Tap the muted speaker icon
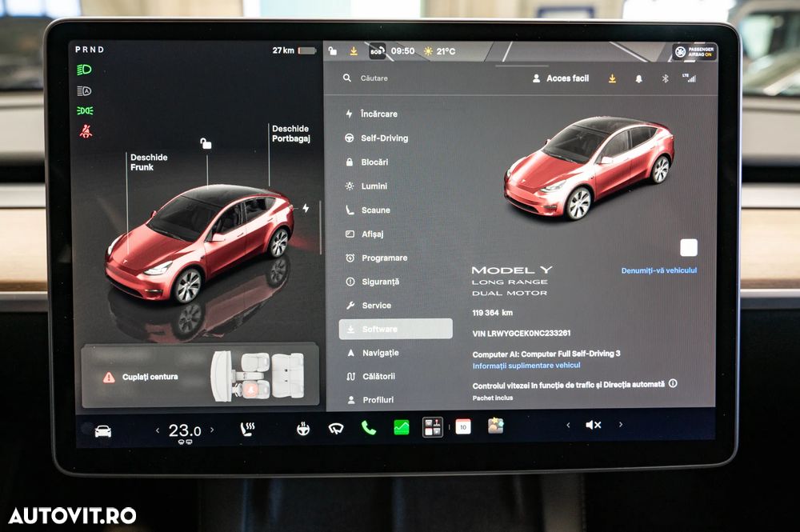The height and width of the screenshot is (532, 800). [x=594, y=425]
